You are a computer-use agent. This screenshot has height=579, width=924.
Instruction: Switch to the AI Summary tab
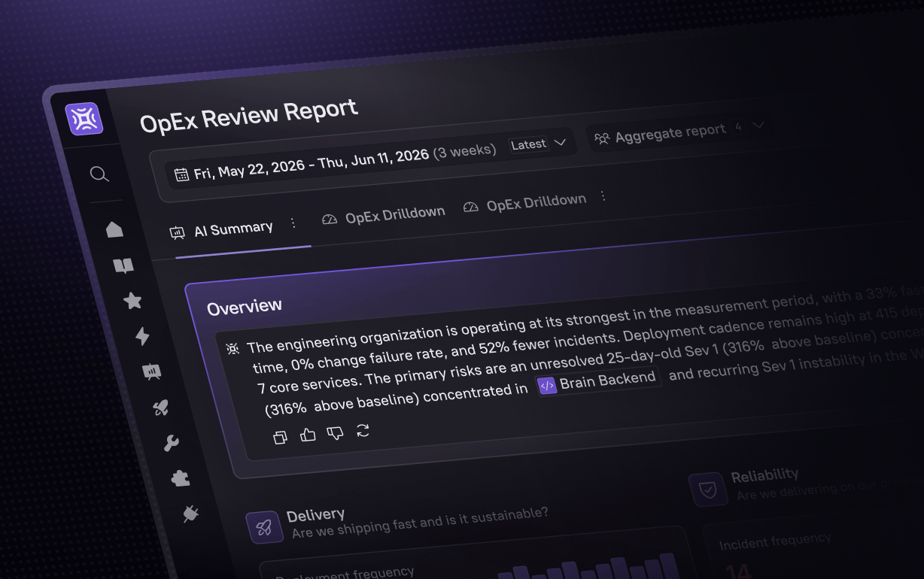(223, 229)
